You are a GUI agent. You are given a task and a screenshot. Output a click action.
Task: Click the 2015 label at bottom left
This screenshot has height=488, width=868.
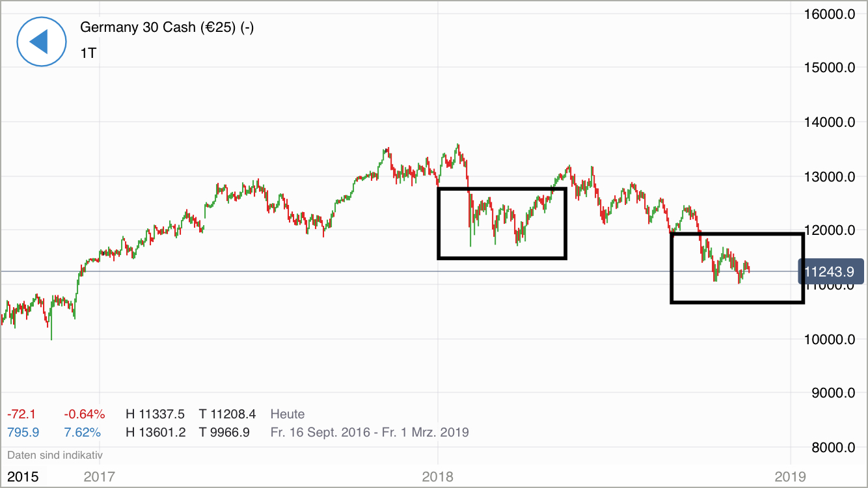coord(23,476)
